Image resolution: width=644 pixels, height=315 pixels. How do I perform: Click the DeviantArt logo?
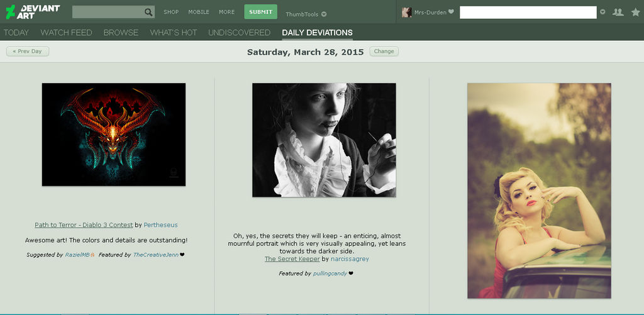(33, 12)
